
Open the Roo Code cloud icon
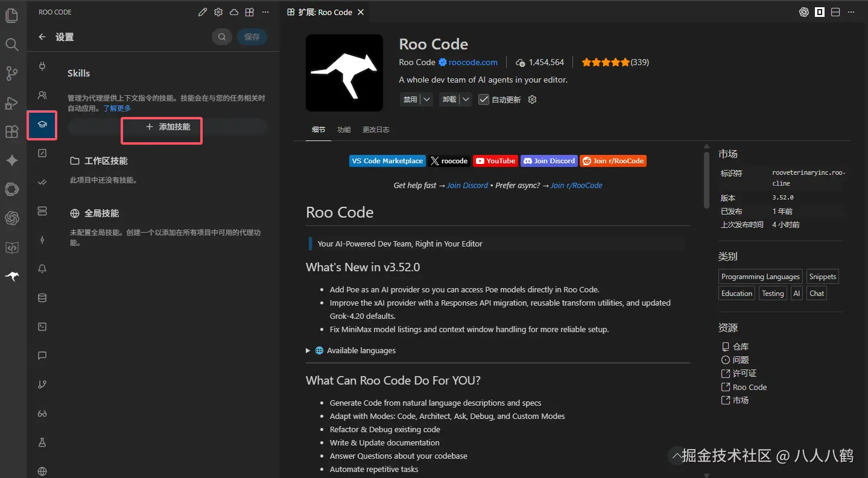coord(234,12)
